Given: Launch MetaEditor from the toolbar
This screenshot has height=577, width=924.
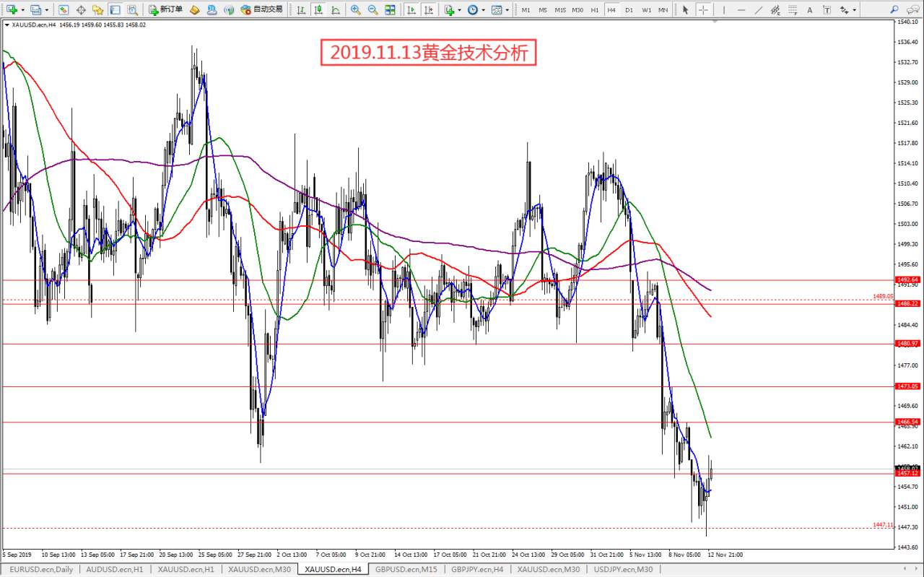Looking at the screenshot, I should click(195, 9).
